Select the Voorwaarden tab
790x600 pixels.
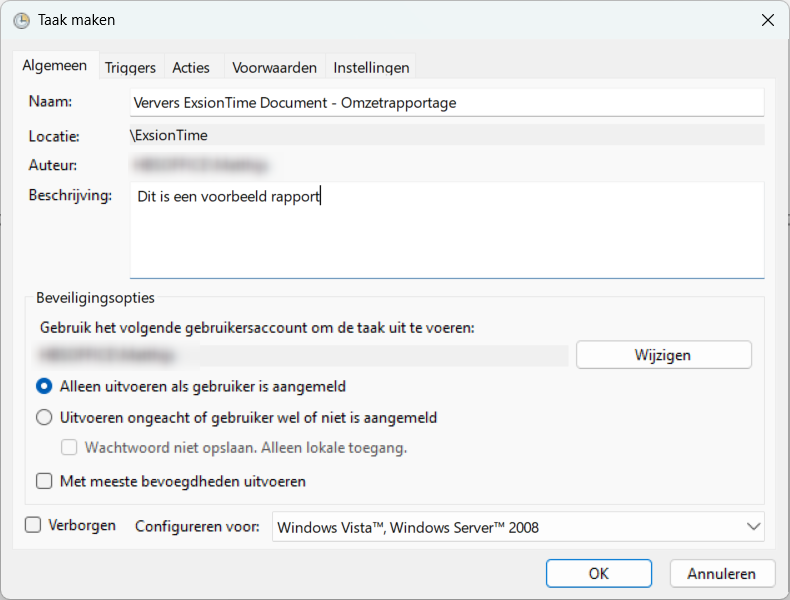click(x=274, y=67)
